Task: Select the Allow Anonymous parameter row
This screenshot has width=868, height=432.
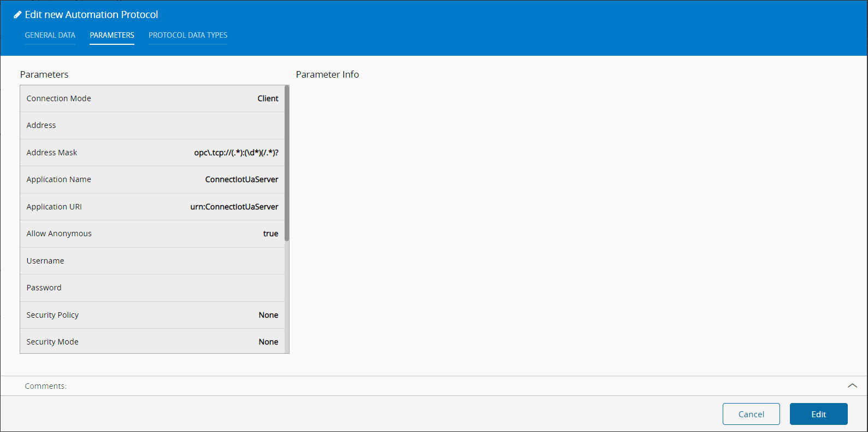Action: coord(152,233)
